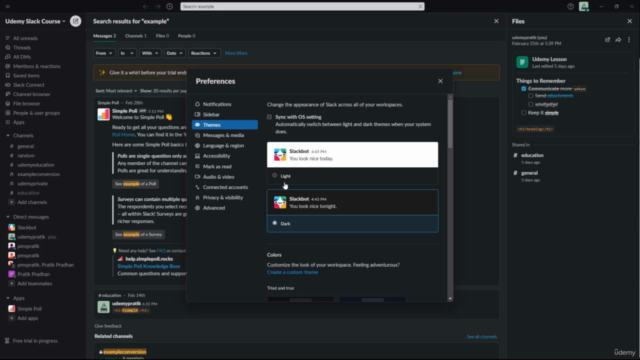This screenshot has width=640, height=360.
Task: Check the Send attachments checkbox
Action: (x=531, y=96)
